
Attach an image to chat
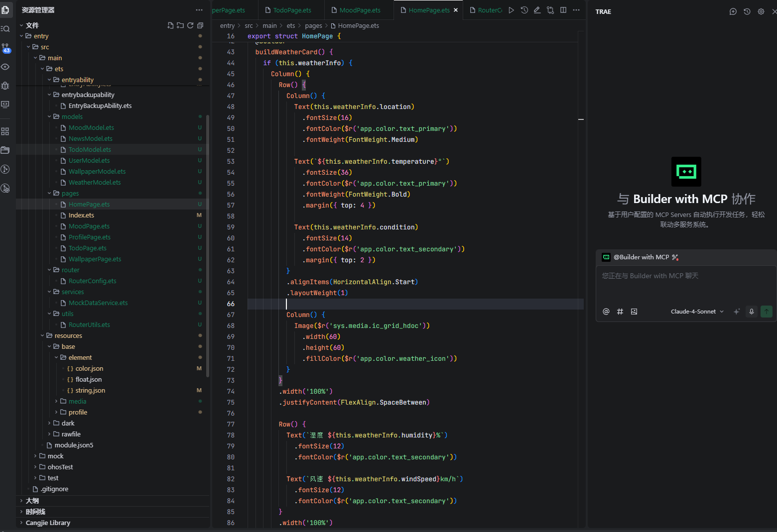tap(634, 312)
